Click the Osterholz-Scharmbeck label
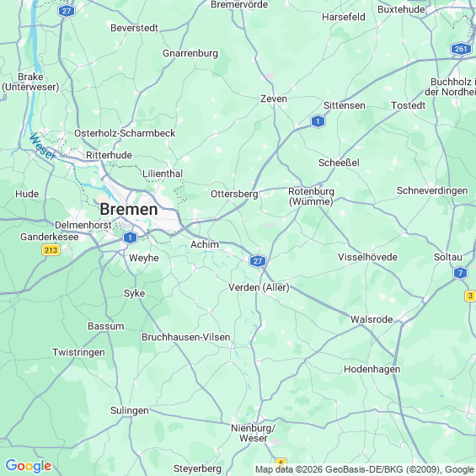This screenshot has height=476, width=476. (125, 133)
